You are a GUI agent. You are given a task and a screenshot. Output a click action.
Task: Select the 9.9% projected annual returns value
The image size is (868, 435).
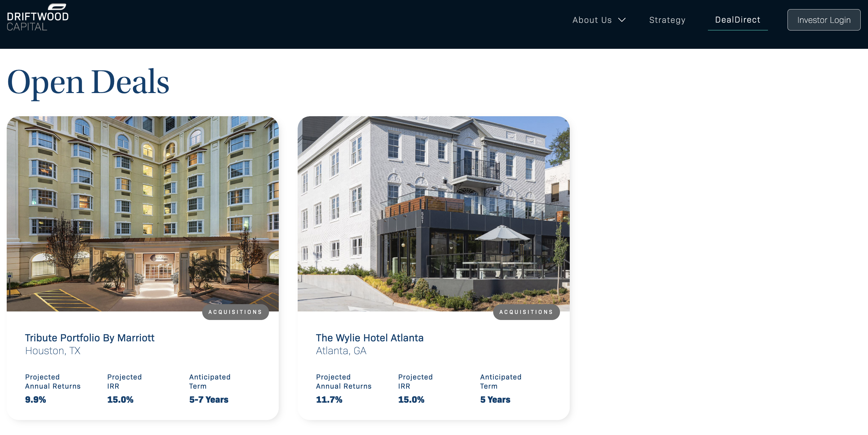[35, 399]
